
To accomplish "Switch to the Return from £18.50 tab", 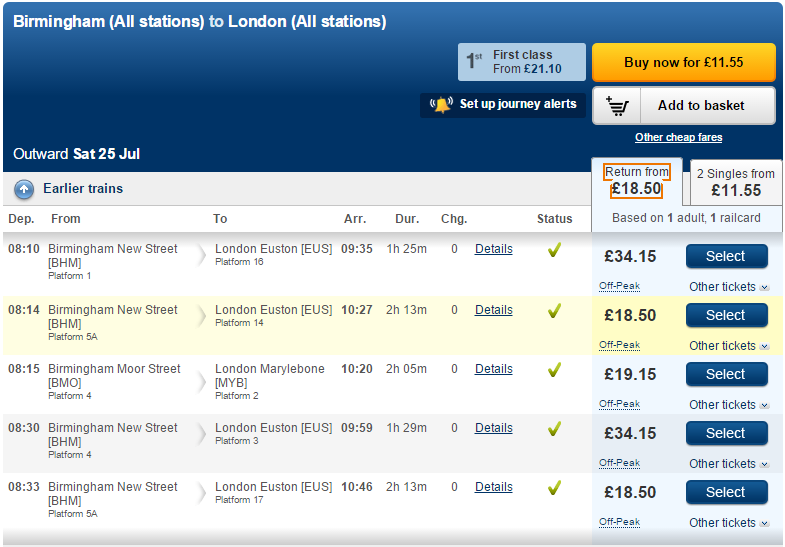I will tap(636, 181).
